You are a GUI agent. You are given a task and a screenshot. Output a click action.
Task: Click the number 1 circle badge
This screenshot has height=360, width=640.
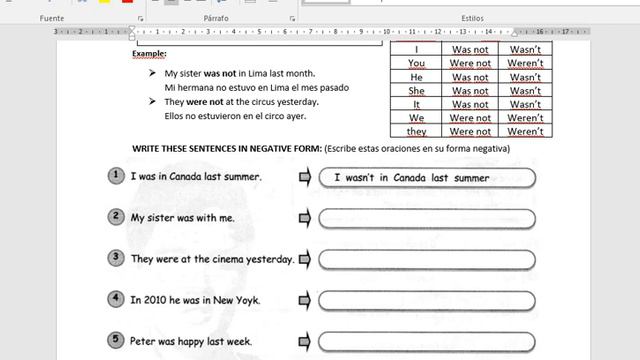(116, 176)
